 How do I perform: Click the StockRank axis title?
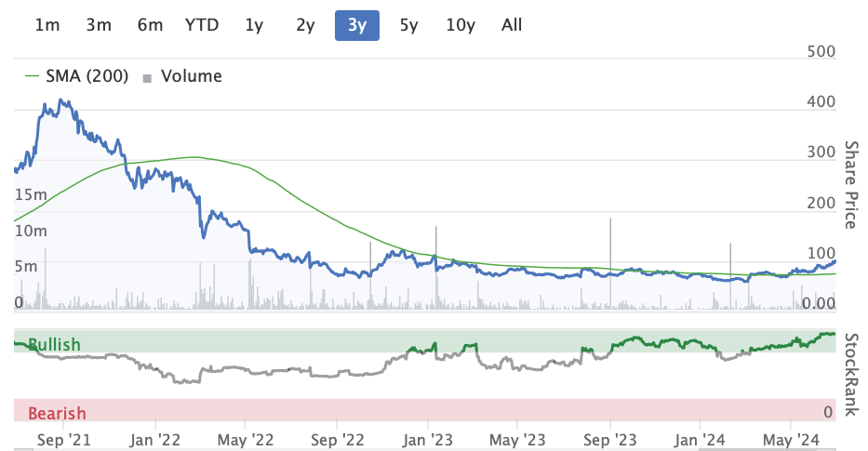coord(851,374)
